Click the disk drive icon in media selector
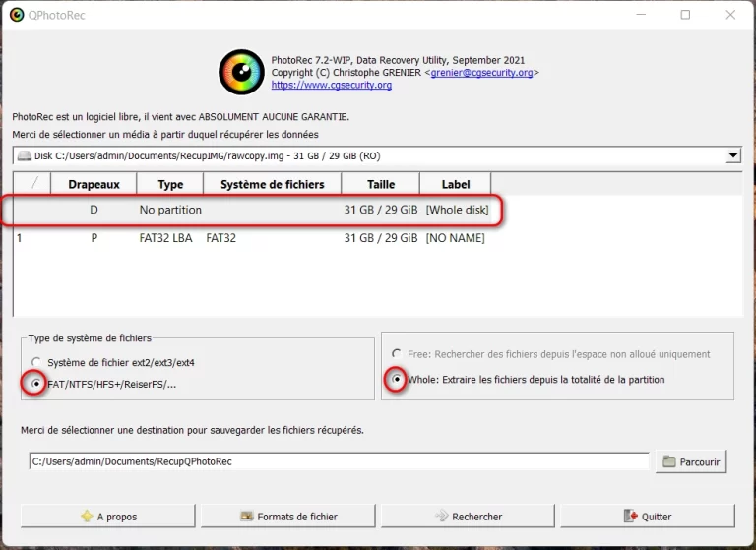The image size is (756, 550). (24, 156)
